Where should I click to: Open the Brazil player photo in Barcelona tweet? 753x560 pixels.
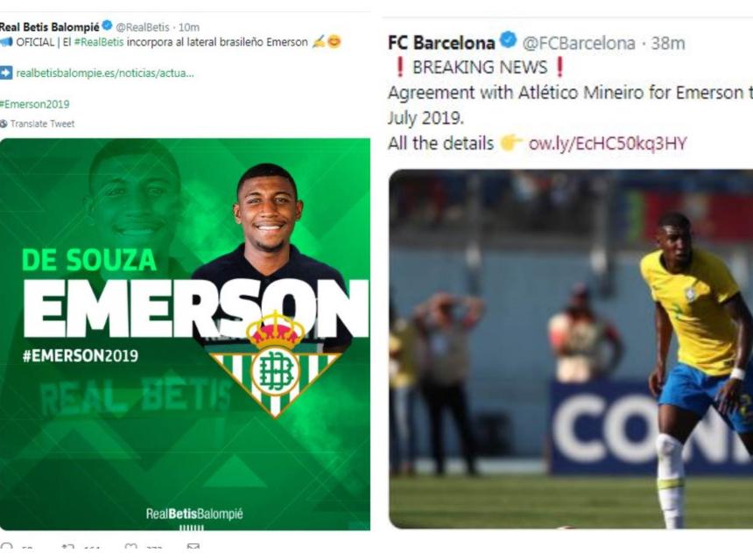click(571, 349)
